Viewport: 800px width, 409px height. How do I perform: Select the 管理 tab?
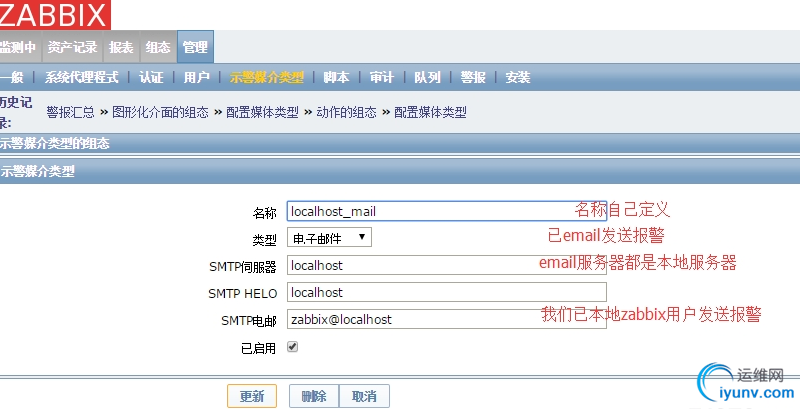(195, 47)
